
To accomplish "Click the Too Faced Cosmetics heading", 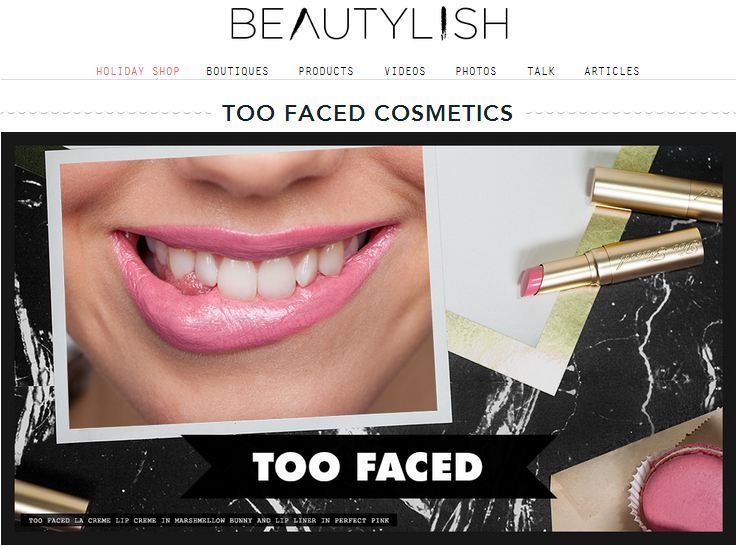I will pyautogui.click(x=368, y=113).
